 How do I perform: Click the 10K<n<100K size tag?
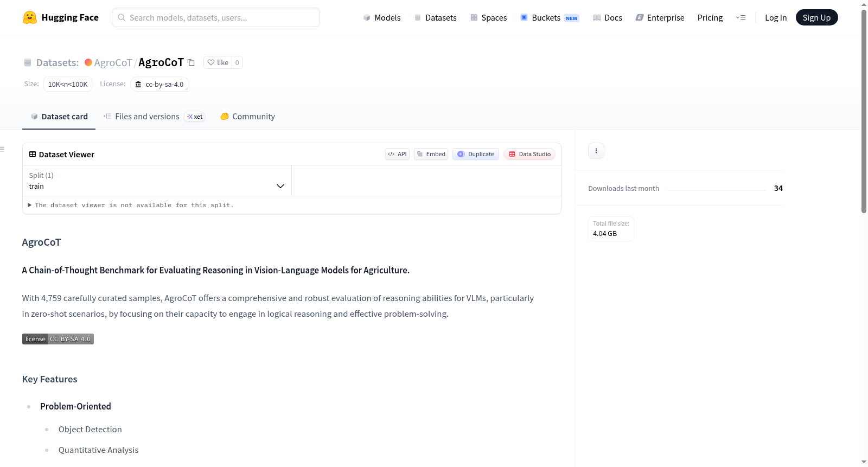tap(68, 84)
